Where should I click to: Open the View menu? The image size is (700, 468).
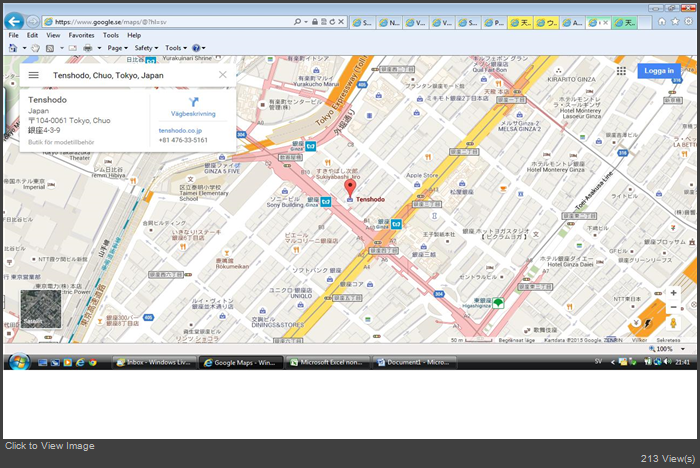point(53,35)
